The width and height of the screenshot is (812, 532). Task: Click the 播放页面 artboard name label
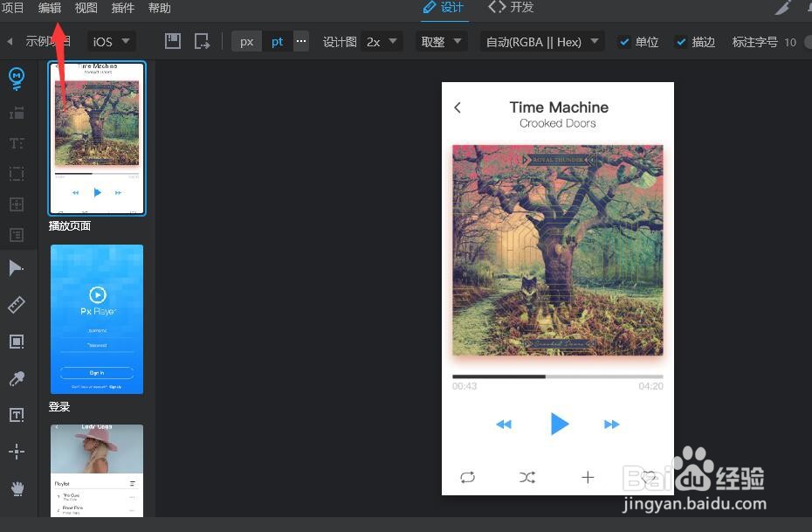(69, 226)
